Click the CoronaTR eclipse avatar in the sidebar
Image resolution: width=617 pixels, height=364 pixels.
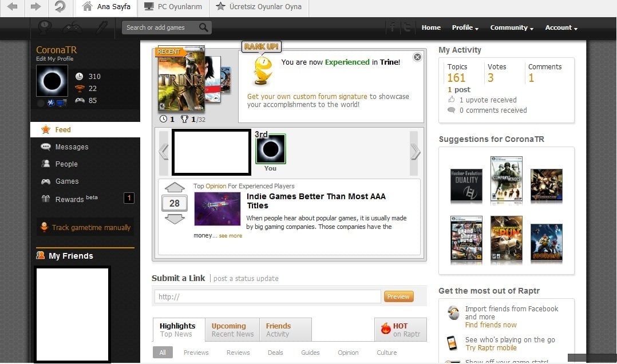click(x=52, y=81)
